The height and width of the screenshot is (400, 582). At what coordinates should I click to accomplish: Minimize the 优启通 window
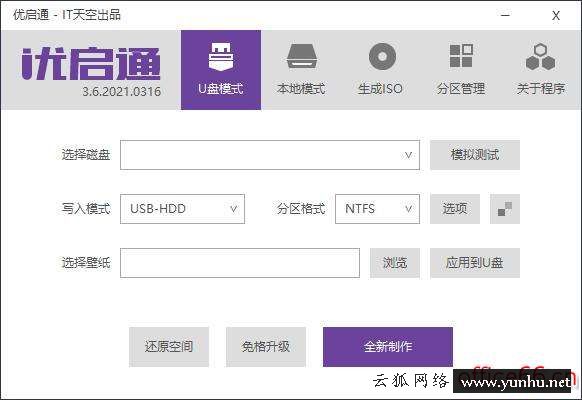coord(505,15)
